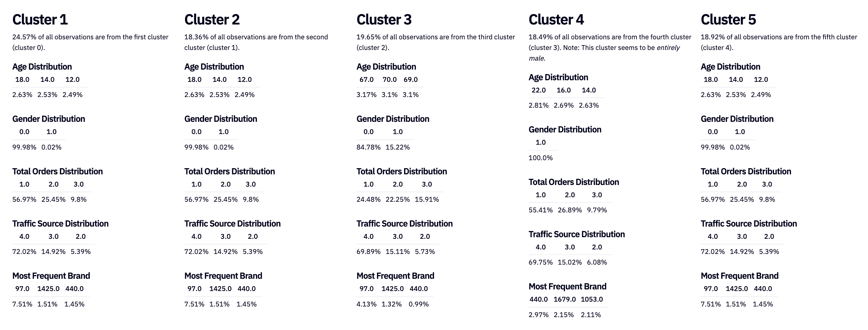Viewport: 868px width, 330px height.
Task: Select Cluster 5 heading text
Action: pyautogui.click(x=729, y=20)
